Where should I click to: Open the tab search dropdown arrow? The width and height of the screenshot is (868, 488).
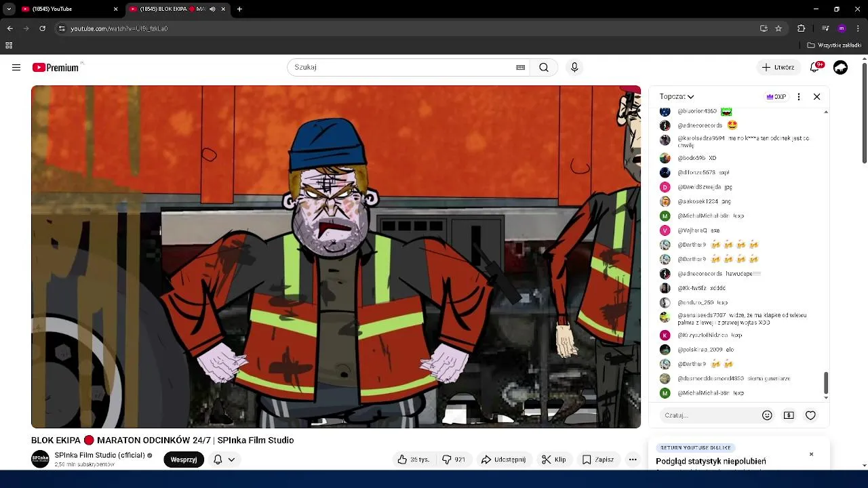(9, 9)
